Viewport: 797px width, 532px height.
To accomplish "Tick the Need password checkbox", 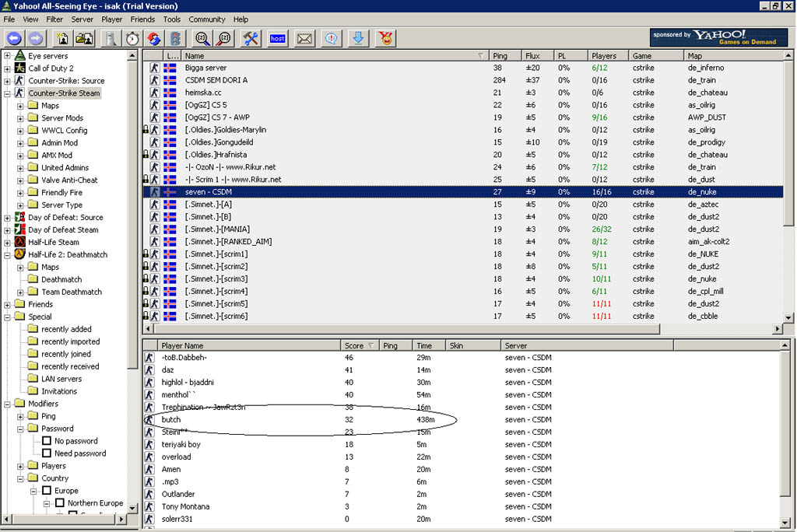I will [x=47, y=453].
